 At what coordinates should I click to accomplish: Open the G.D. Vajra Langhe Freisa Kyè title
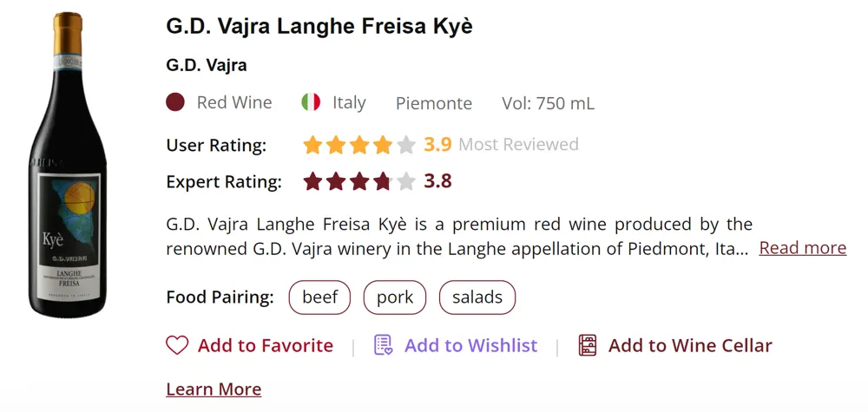(x=319, y=26)
